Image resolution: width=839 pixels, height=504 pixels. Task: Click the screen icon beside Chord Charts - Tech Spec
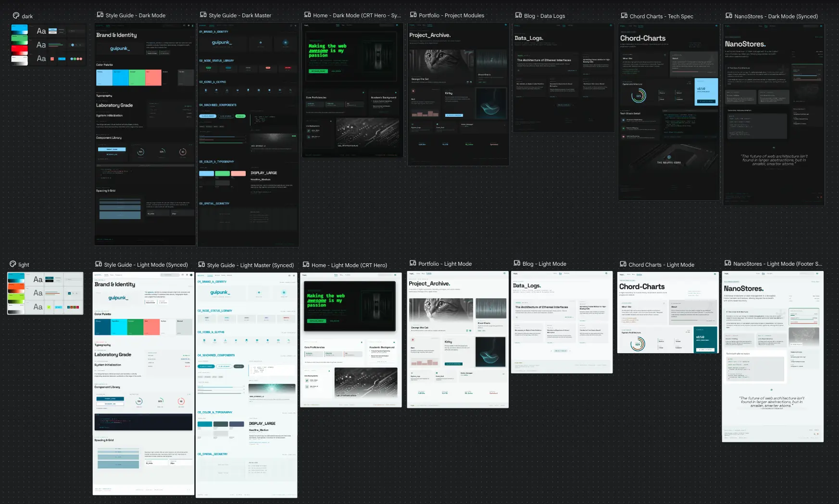(624, 16)
